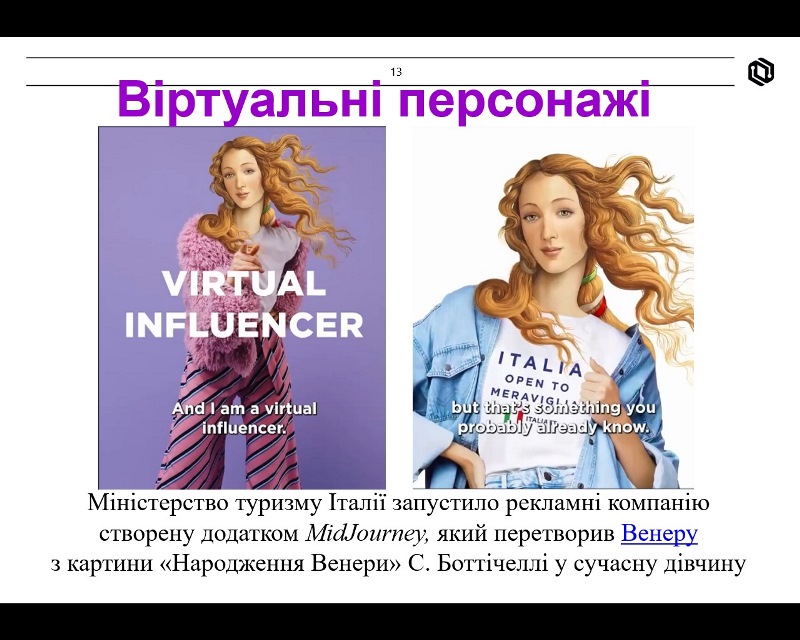Click the slide number 13
The height and width of the screenshot is (640, 800).
tap(396, 72)
